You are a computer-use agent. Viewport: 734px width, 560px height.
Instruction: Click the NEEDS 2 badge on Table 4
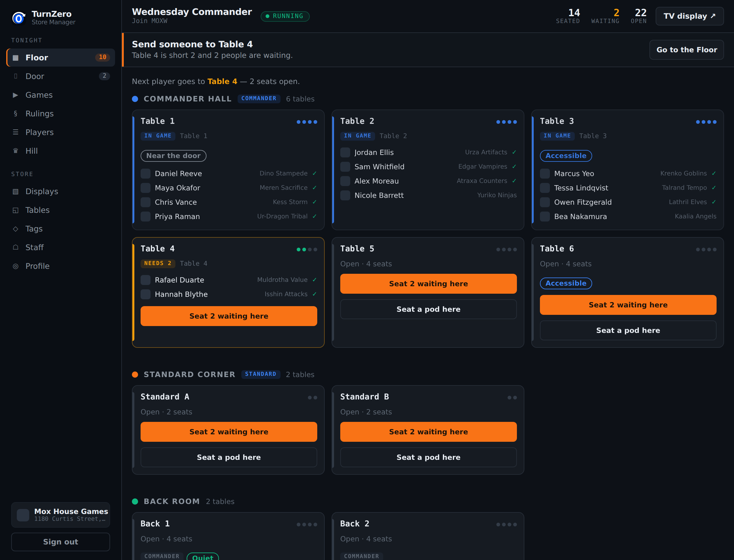(158, 263)
